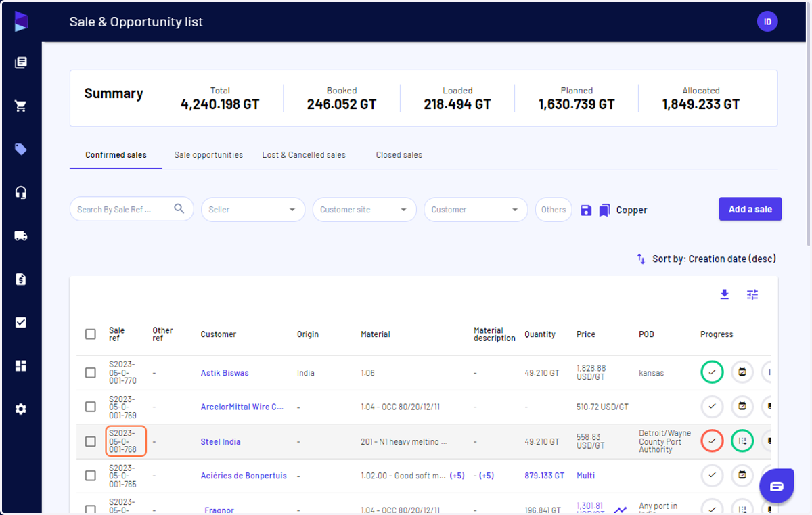Click the 510.72 USD/GT price cell
This screenshot has height=515, width=812.
[602, 407]
